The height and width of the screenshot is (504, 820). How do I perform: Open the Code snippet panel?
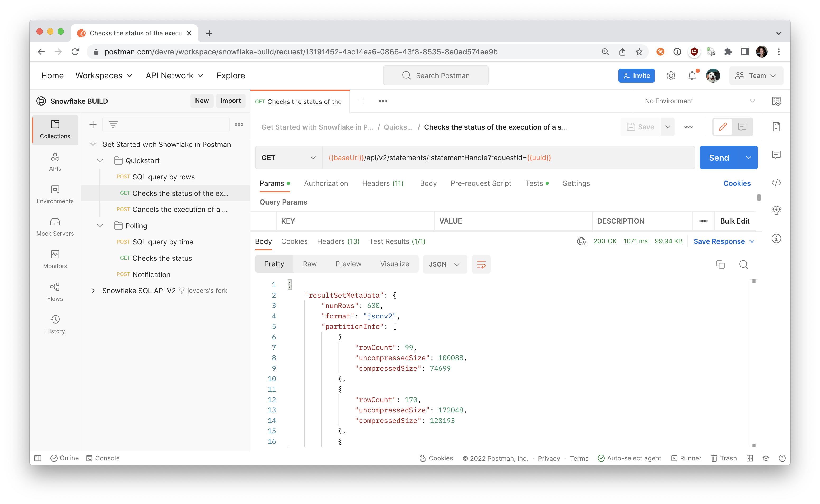pyautogui.click(x=777, y=183)
